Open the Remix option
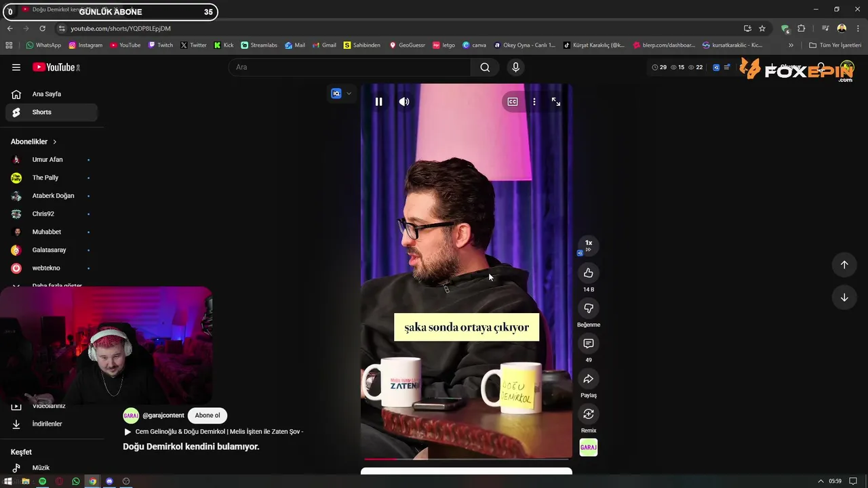The height and width of the screenshot is (488, 868). (589, 414)
